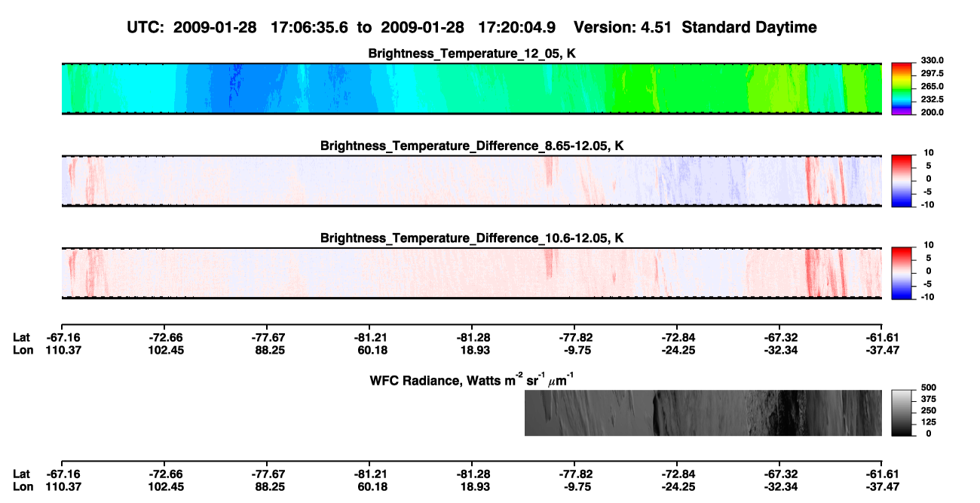Click the 265.0 color bar tick label
The image size is (980, 503).
click(x=933, y=86)
